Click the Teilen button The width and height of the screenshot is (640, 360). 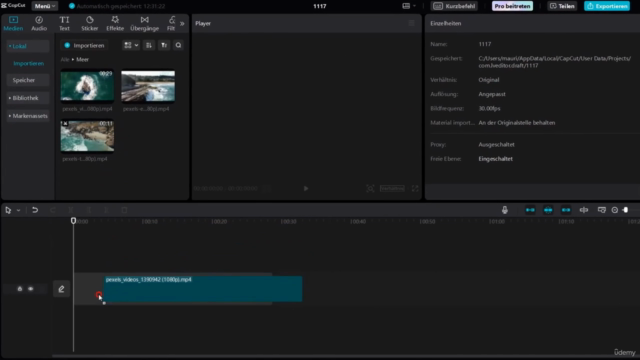[x=562, y=6]
